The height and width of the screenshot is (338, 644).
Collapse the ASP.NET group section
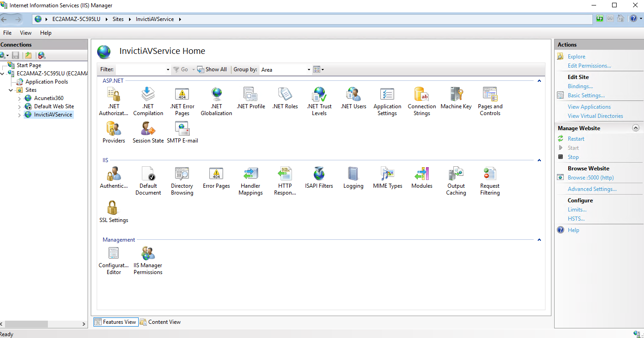point(539,81)
